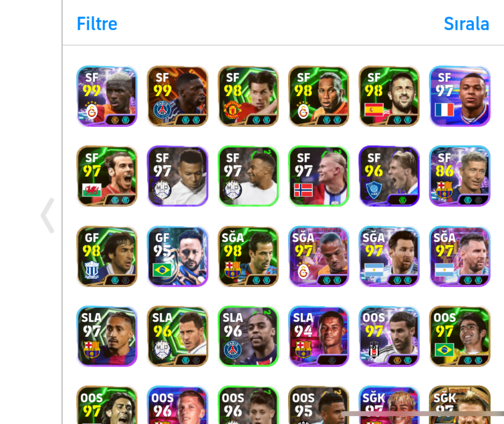This screenshot has height=424, width=504.
Task: Select the SF 99 Paris player card
Action: (x=178, y=96)
